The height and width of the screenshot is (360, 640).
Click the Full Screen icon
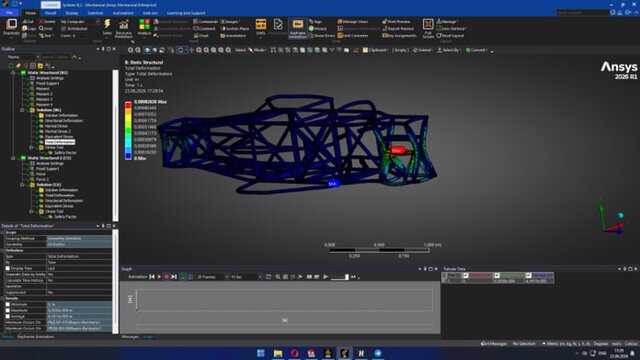(x=428, y=24)
